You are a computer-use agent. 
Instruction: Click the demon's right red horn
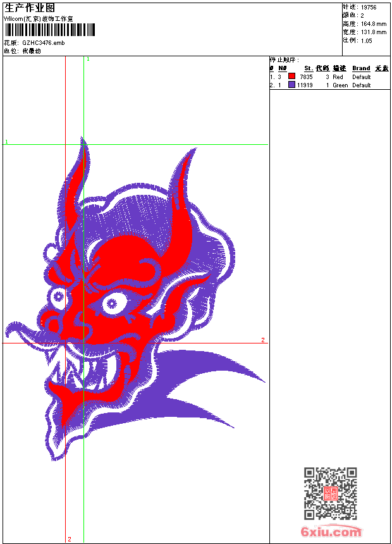[183, 202]
